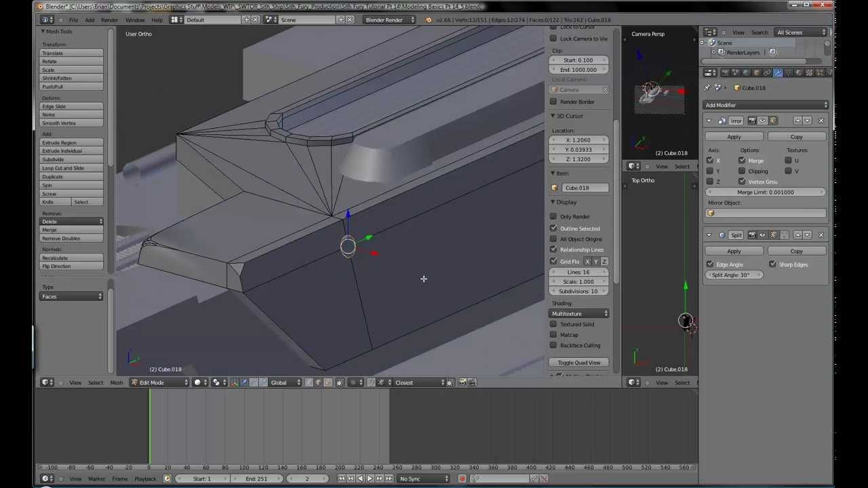
Task: Click the record keyframe button
Action: coord(462,479)
